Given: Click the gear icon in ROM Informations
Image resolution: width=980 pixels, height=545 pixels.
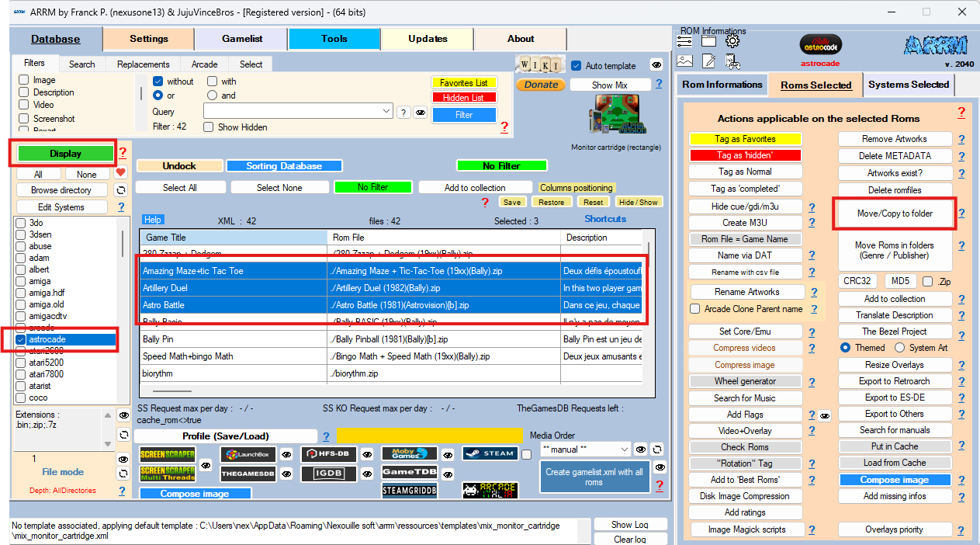Looking at the screenshot, I should click(732, 41).
